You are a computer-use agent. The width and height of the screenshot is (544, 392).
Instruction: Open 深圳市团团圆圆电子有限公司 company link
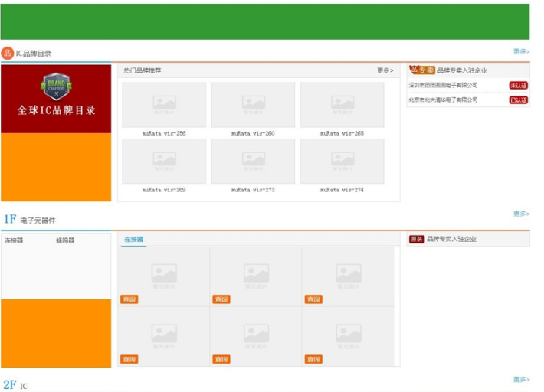click(x=443, y=86)
